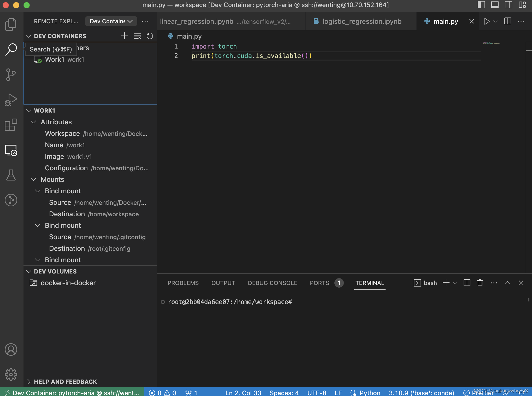Open Source Control view in activity bar

coord(11,75)
